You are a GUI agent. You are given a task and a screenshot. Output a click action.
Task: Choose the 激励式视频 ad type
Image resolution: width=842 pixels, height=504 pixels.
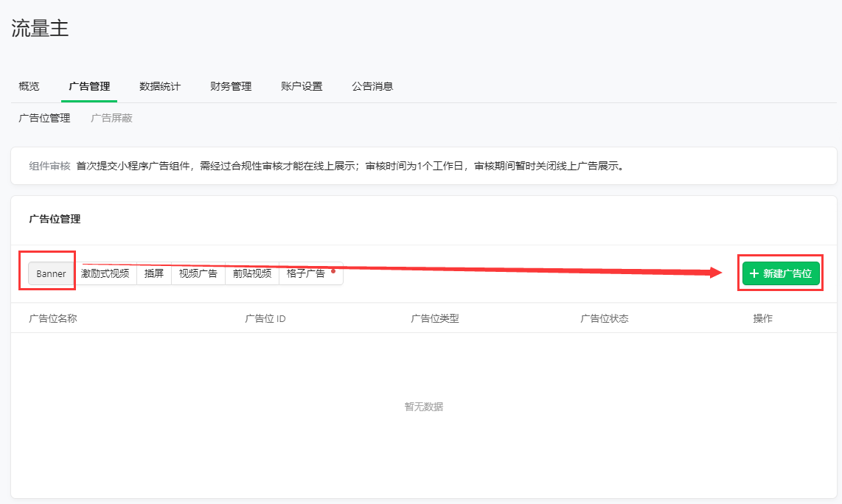tap(105, 273)
